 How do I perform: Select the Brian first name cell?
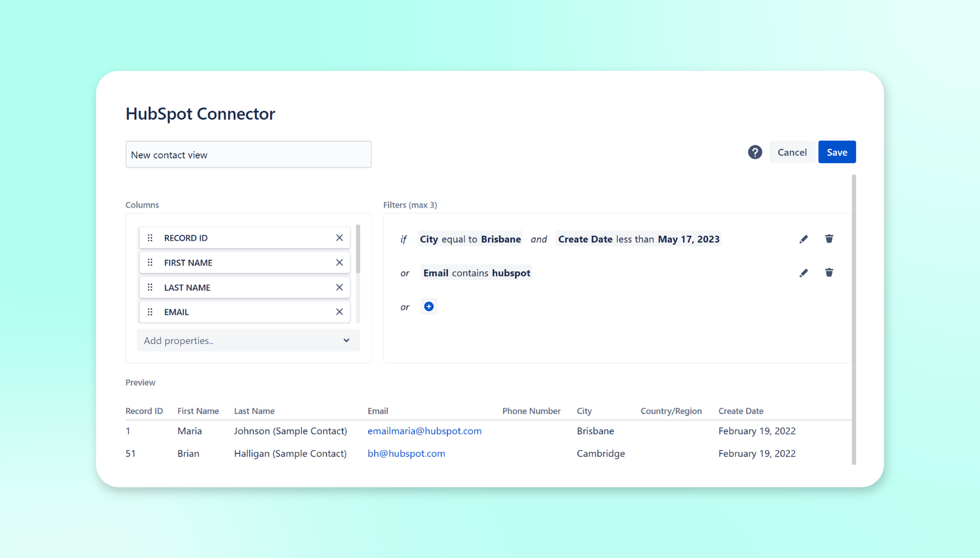188,453
